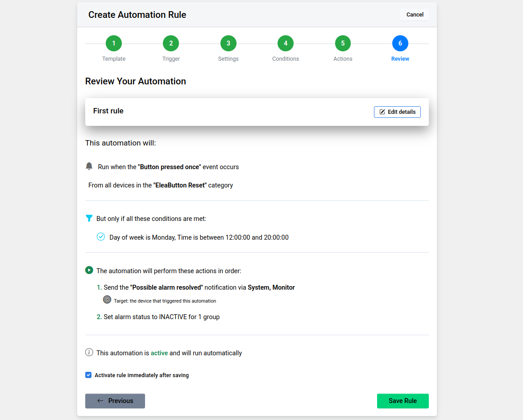Click the left arrow icon on Previous
Viewport: 523px width, 420px height.
point(100,400)
